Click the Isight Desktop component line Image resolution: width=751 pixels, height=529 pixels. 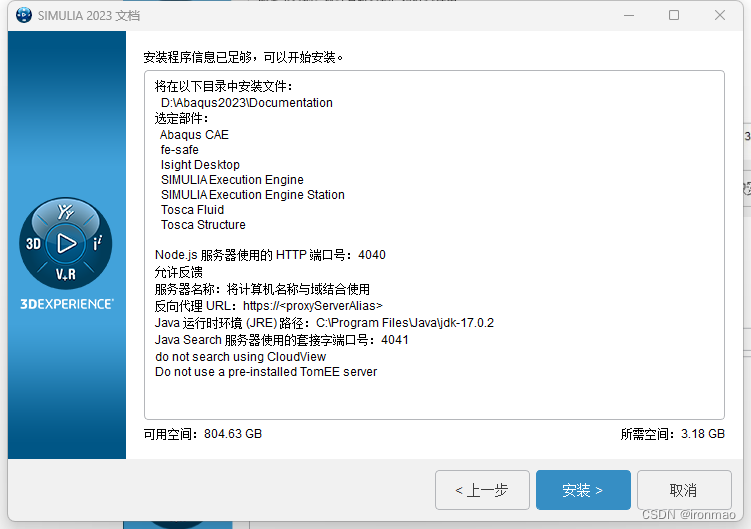[x=200, y=165]
